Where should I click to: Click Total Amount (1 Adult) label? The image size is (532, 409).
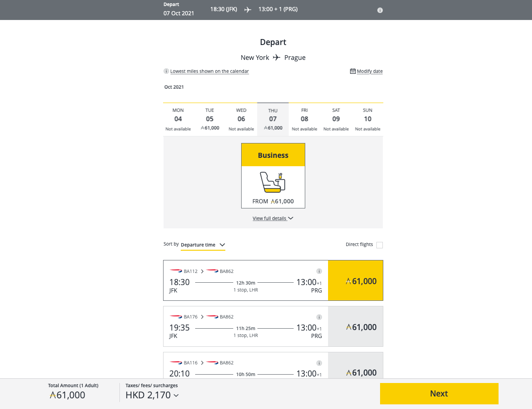pos(73,386)
